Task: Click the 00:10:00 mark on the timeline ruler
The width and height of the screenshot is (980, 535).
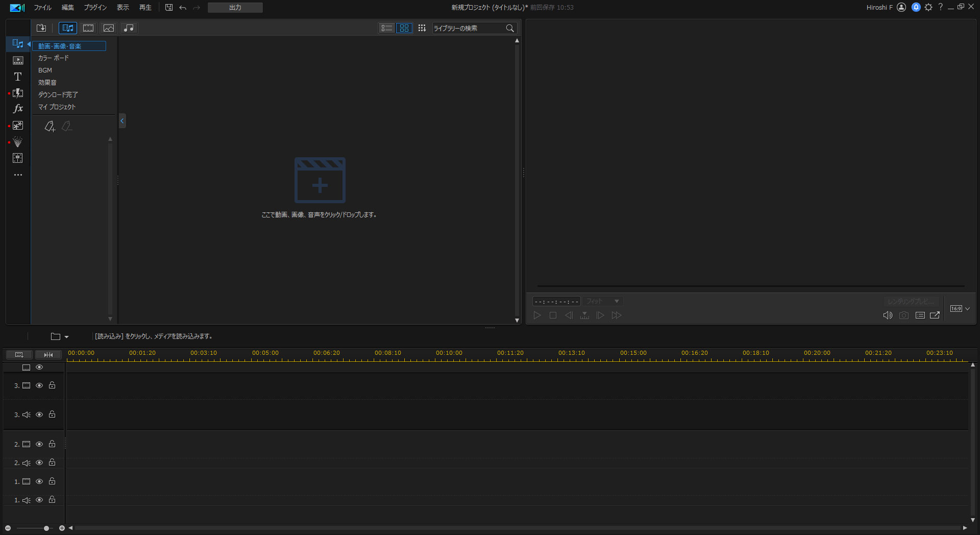Action: (449, 353)
